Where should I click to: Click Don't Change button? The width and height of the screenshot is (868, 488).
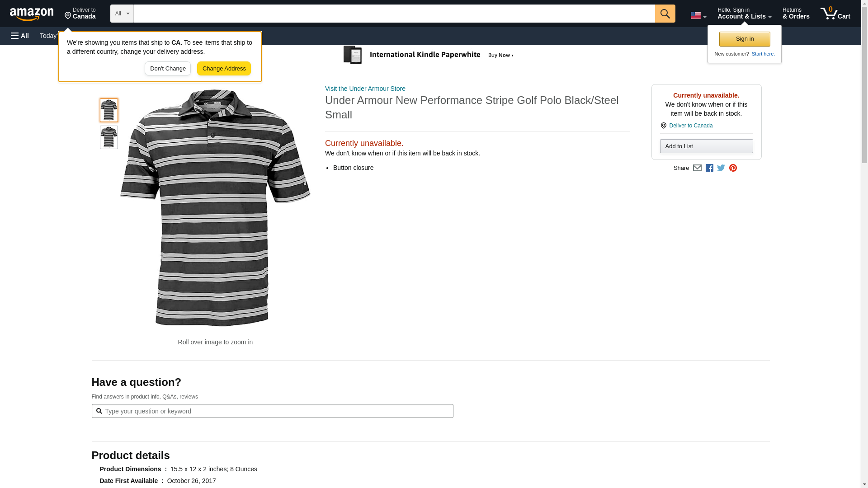168,69
